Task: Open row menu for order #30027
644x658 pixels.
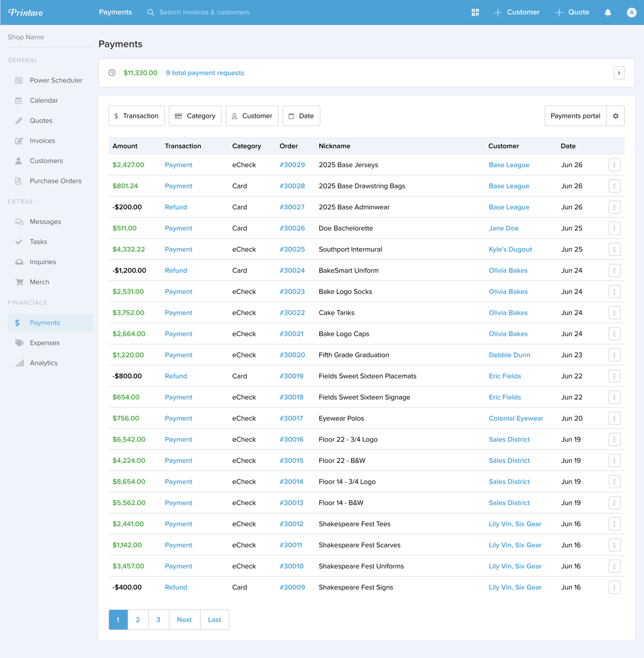Action: coord(614,207)
